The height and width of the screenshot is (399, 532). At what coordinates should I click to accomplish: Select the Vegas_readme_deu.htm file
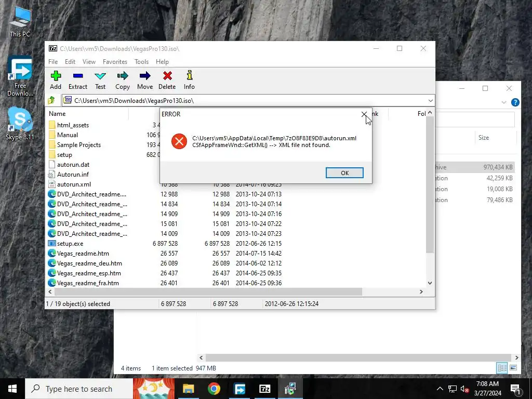(x=89, y=263)
